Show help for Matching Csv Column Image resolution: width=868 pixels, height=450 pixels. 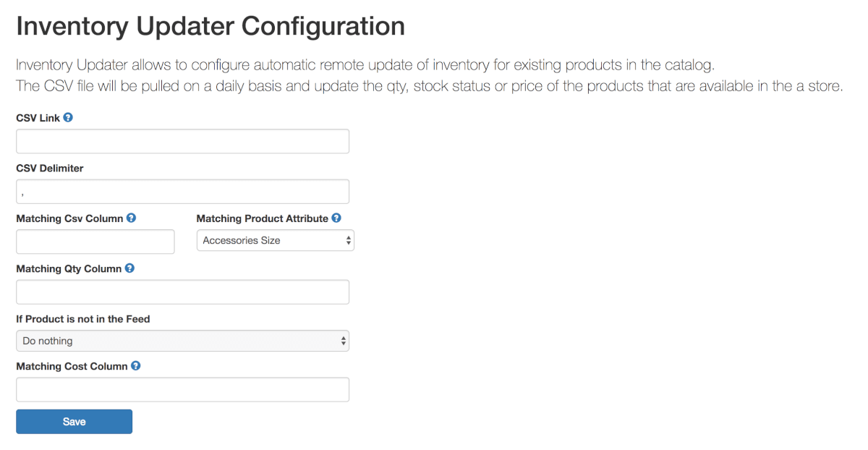click(131, 218)
